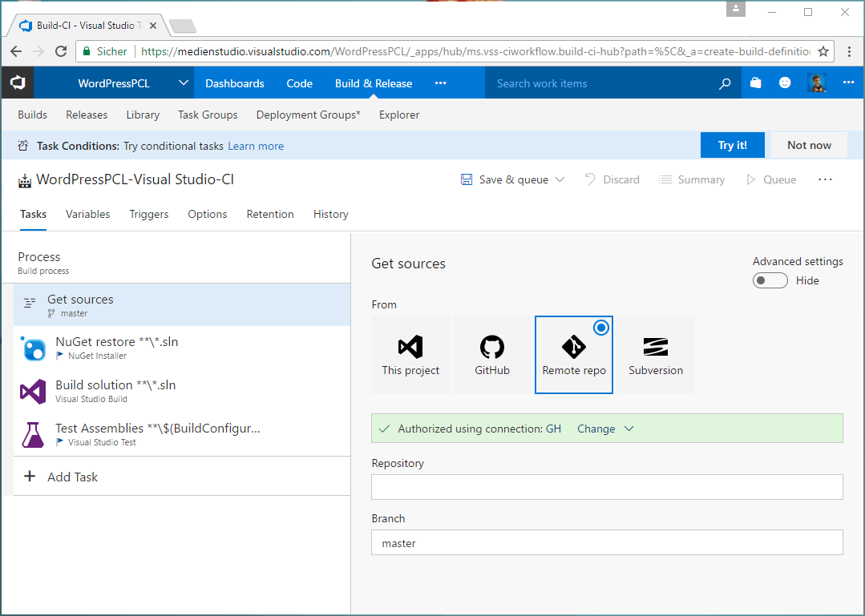Expand the Save & queue dropdown arrow
The image size is (865, 616).
tap(560, 179)
